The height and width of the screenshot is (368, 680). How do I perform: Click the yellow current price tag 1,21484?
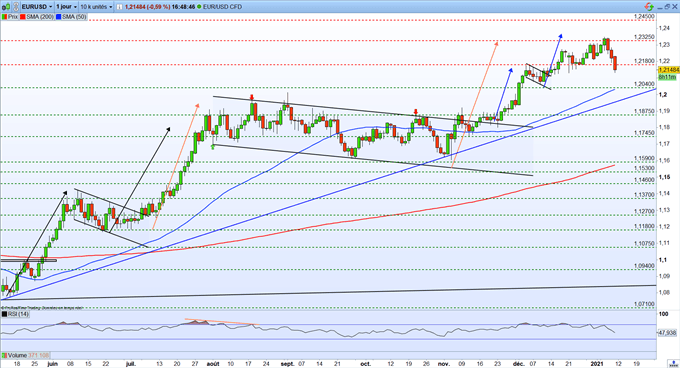tap(668, 70)
